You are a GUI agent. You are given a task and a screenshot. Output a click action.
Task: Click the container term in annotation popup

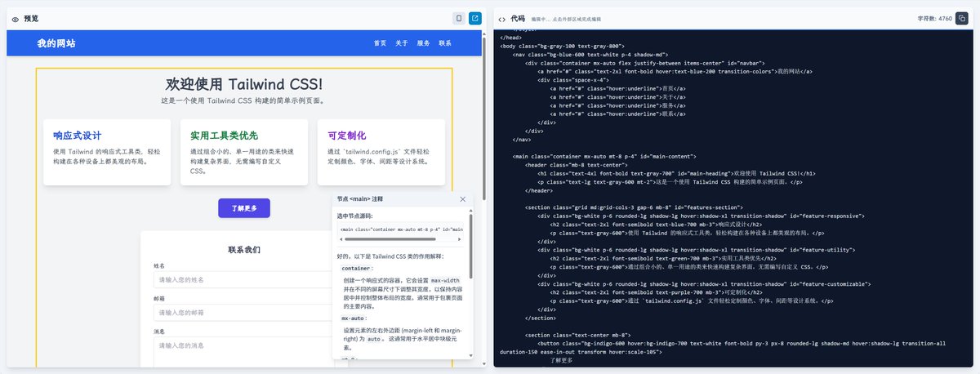(x=358, y=268)
